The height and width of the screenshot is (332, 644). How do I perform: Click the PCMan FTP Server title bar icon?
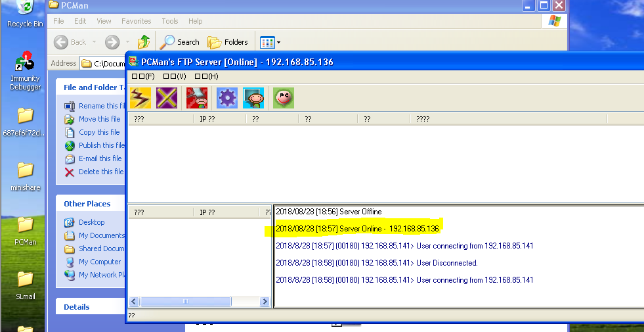coord(133,62)
